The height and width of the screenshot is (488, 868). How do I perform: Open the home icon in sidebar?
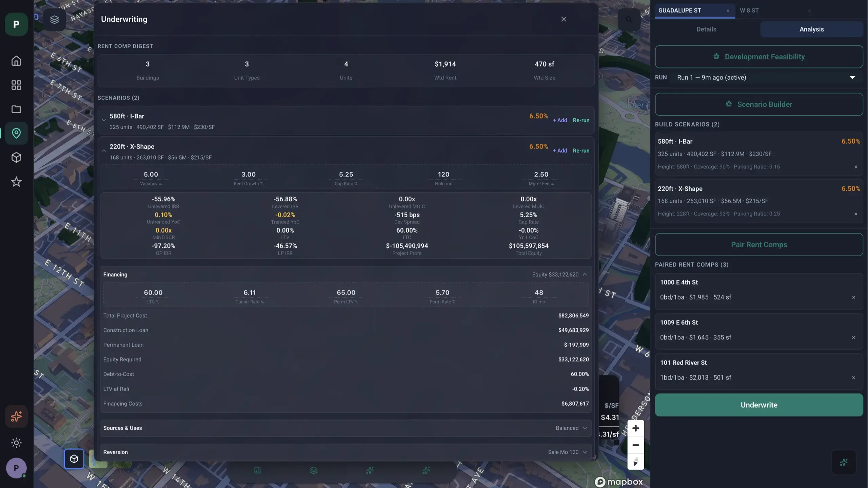click(16, 61)
